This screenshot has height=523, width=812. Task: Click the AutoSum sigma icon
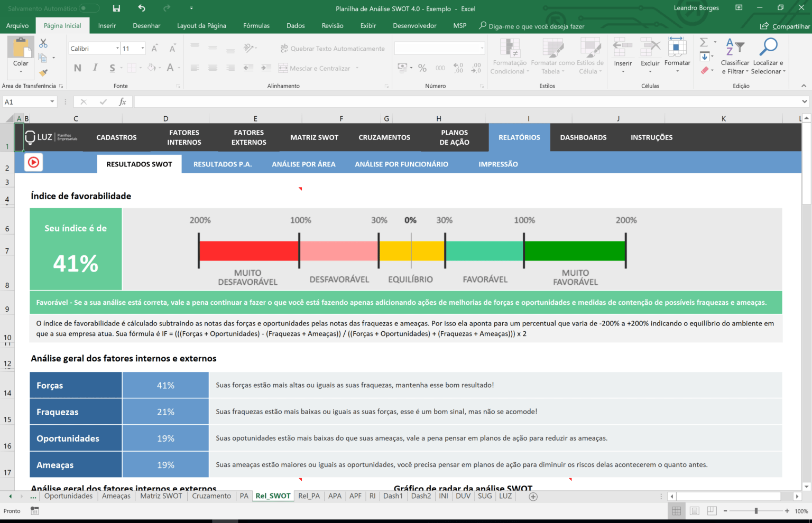coord(705,42)
